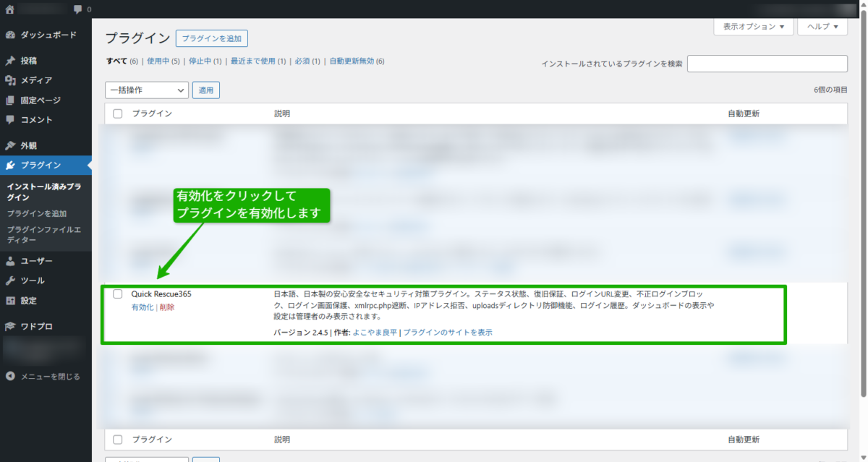Open the 一括操作 bulk actions dropdown

[x=146, y=90]
